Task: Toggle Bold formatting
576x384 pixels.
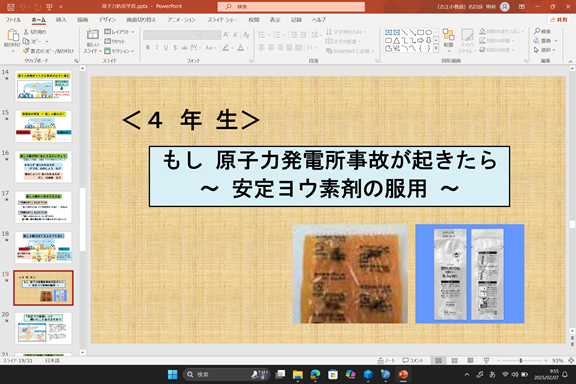Action: (148, 48)
